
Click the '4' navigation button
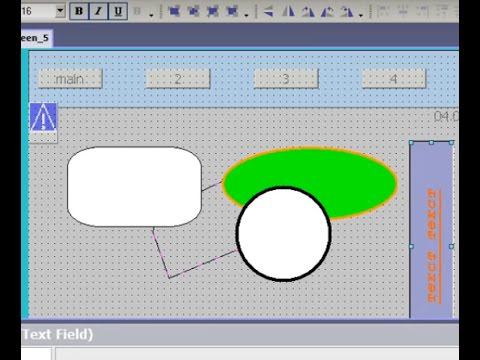point(394,79)
